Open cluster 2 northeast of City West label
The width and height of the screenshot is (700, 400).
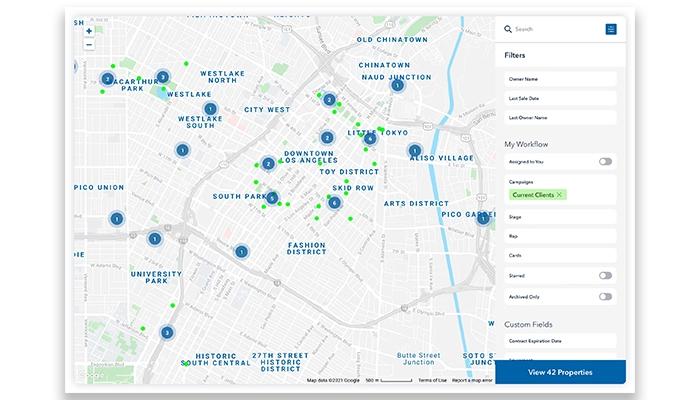click(x=329, y=100)
